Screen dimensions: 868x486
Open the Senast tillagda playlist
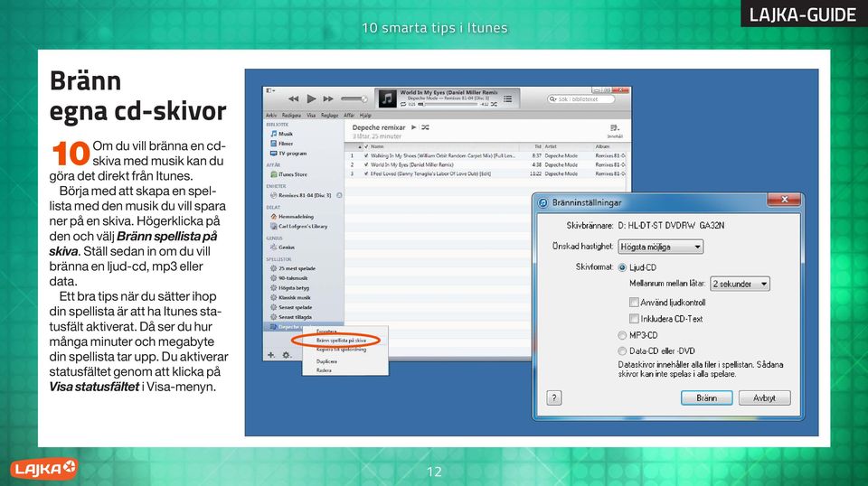291,317
